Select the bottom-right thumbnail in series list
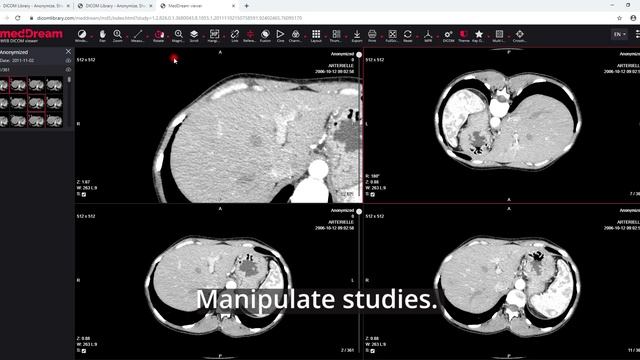Image resolution: width=640 pixels, height=360 pixels. tap(54, 121)
